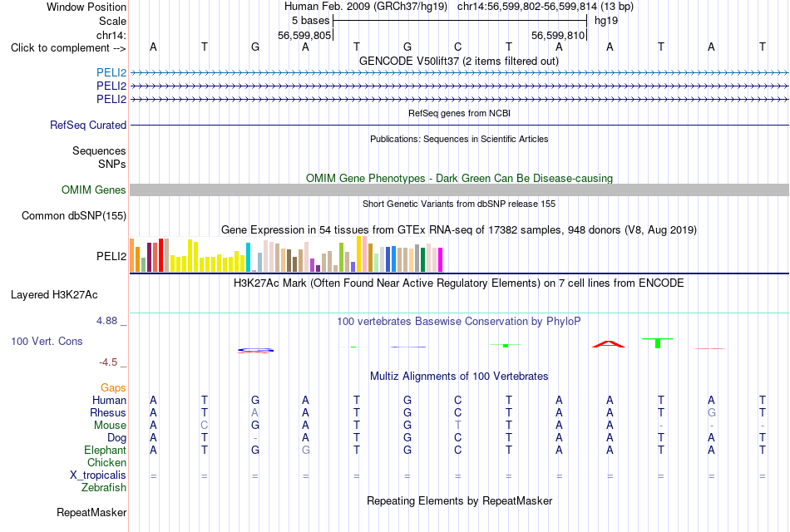Image resolution: width=790 pixels, height=532 pixels.
Task: Click the red A PhyloP logo glyph
Action: click(x=609, y=344)
